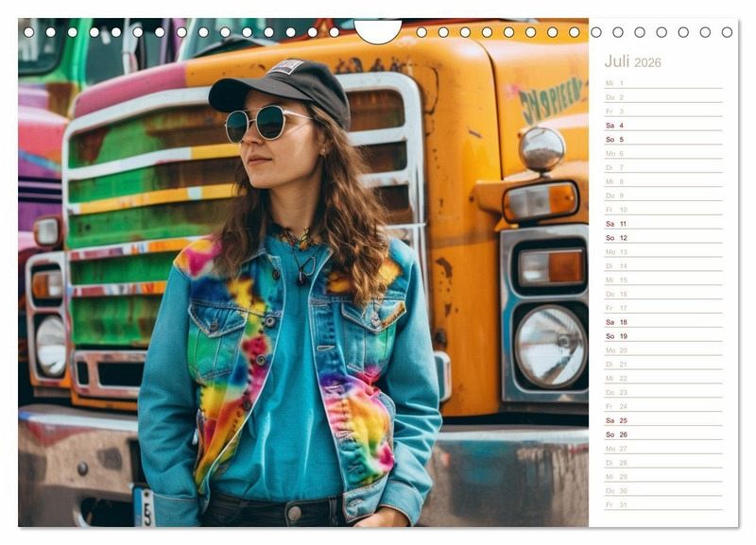Select Saturday 4 in the calendar

tap(662, 125)
